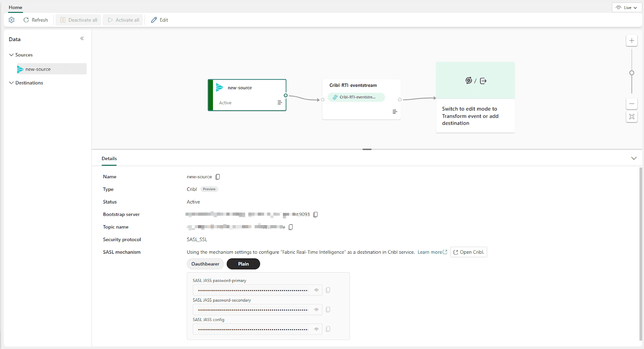Copy the SASL JASS password-primary value
The image size is (644, 349).
[328, 290]
